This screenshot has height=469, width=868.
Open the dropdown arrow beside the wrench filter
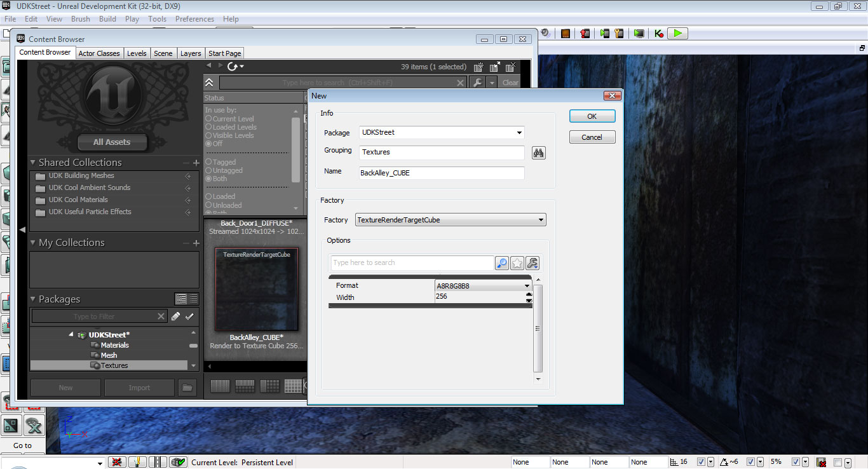point(491,83)
